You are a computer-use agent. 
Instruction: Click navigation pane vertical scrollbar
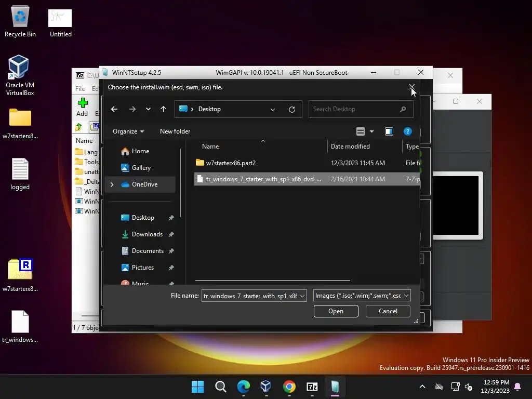pyautogui.click(x=180, y=183)
